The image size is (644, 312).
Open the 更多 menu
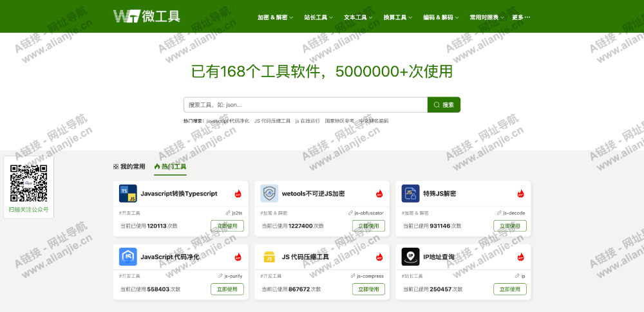[521, 17]
